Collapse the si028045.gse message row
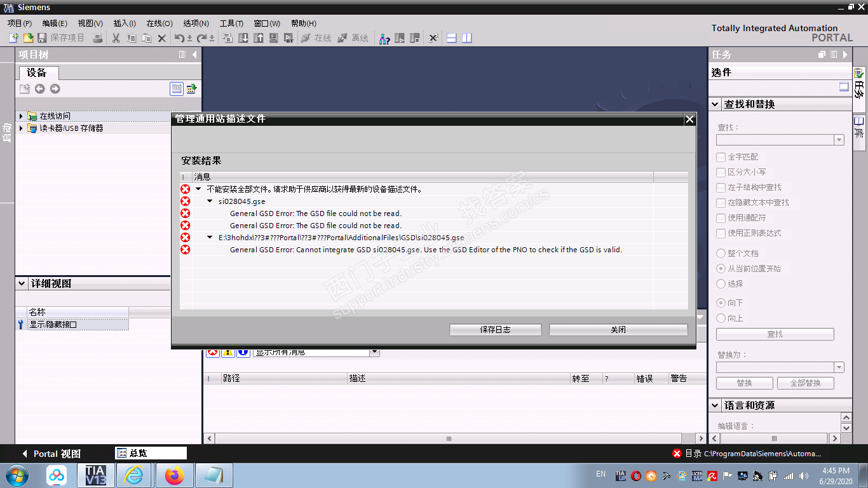868x488 pixels. pyautogui.click(x=210, y=201)
